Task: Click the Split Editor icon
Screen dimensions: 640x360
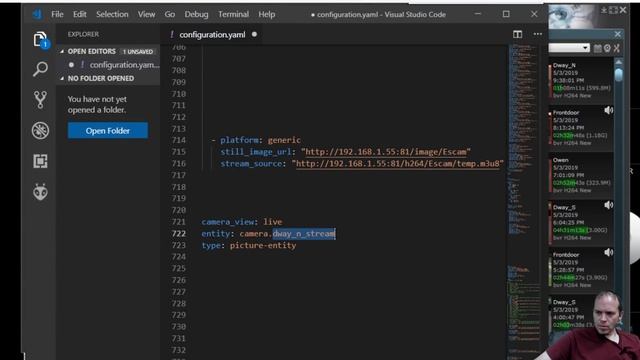Action: (x=518, y=34)
